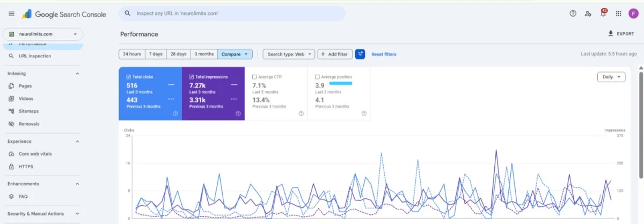Click the Add filter button
The width and height of the screenshot is (644, 224).
335,54
